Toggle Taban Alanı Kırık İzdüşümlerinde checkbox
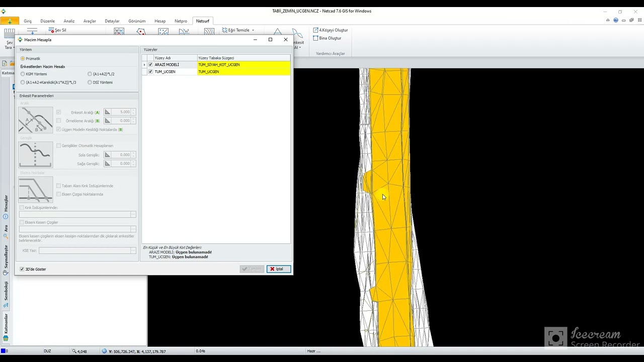This screenshot has width=644, height=362. 58,186
